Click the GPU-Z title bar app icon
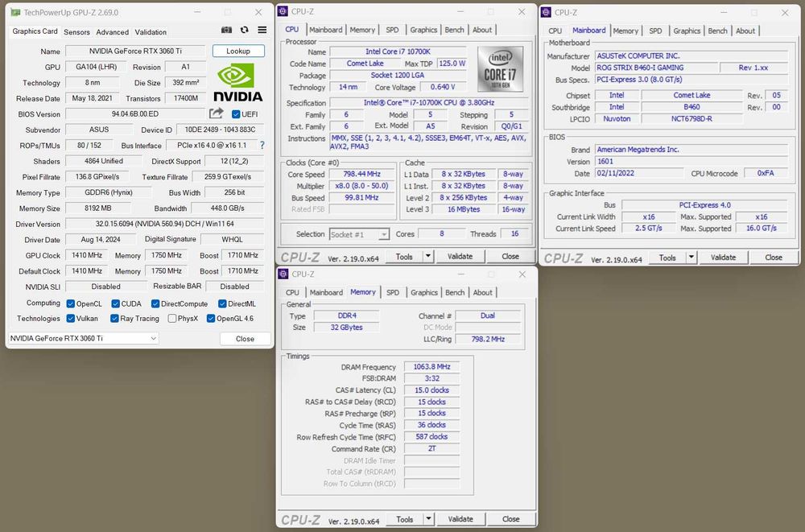805x532 pixels. point(15,12)
